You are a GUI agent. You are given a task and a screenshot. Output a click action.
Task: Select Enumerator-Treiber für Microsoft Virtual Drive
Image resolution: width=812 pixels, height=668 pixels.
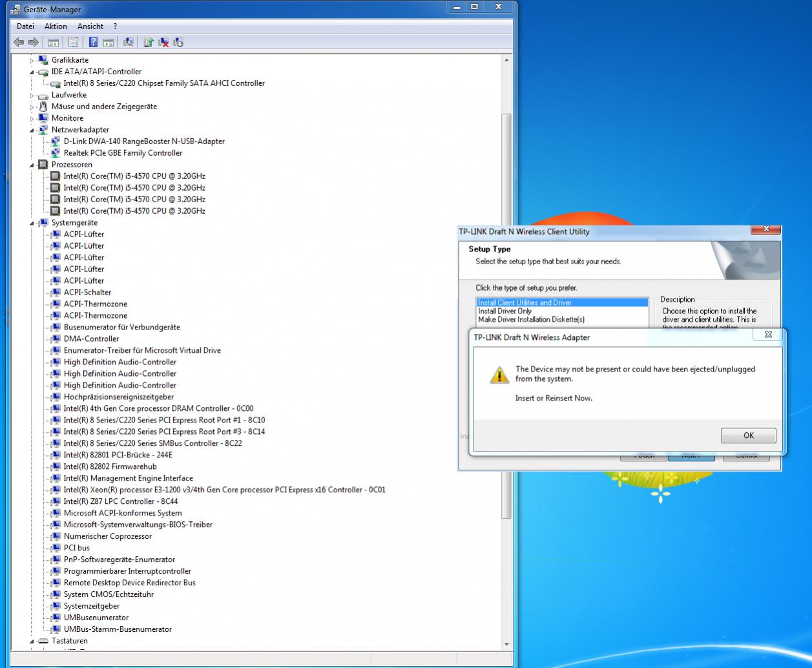pos(142,351)
